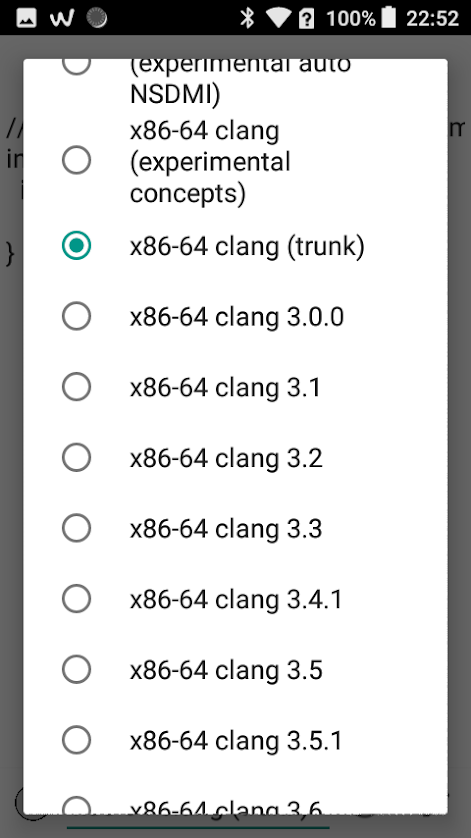Tap the Wi-Fi signal status icon
Viewport: 471px width, 838px height.
point(278,19)
